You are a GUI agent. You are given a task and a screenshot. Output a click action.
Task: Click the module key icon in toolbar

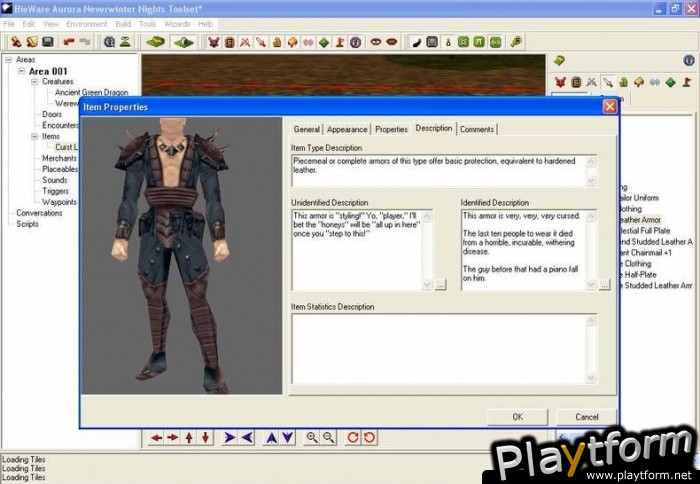pos(516,42)
